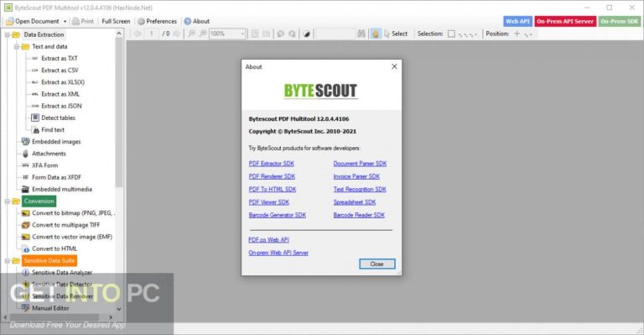Click the zoom in magnifier icon
Screen dimensions: 644x335
pos(203,34)
